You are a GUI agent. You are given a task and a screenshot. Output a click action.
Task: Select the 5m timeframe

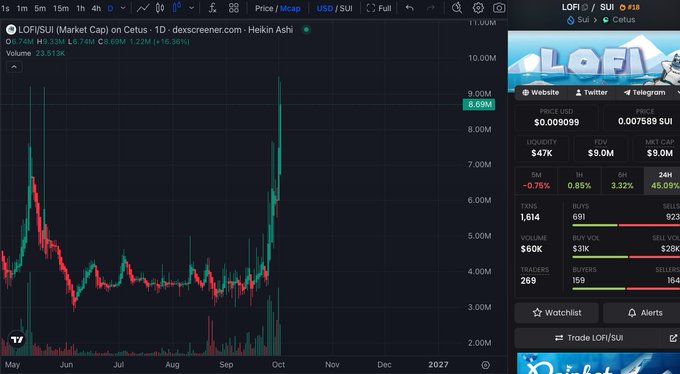click(x=40, y=8)
